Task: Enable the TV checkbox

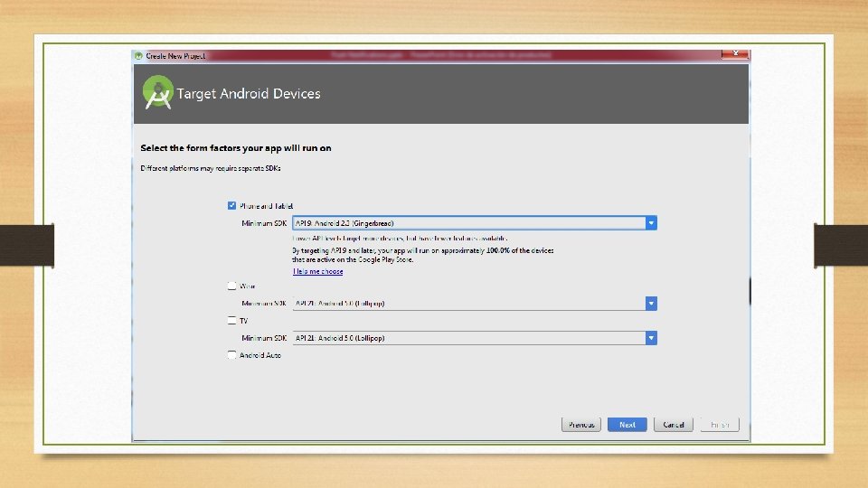Action: (231, 320)
